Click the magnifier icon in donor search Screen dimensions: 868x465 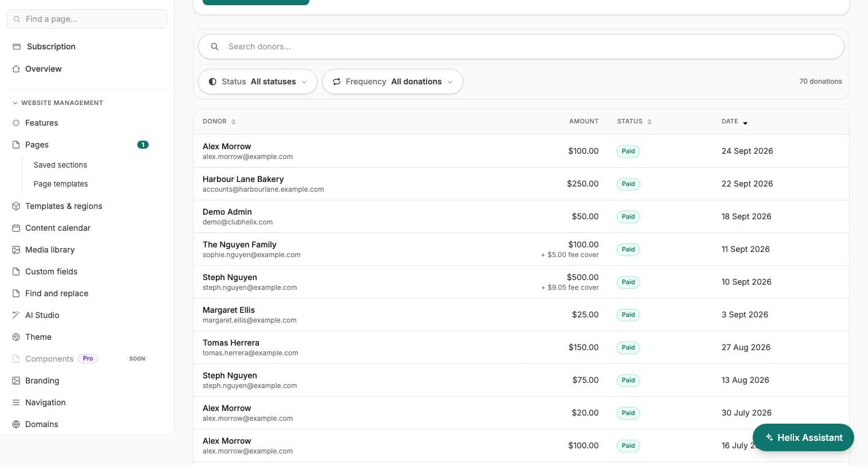pyautogui.click(x=215, y=46)
